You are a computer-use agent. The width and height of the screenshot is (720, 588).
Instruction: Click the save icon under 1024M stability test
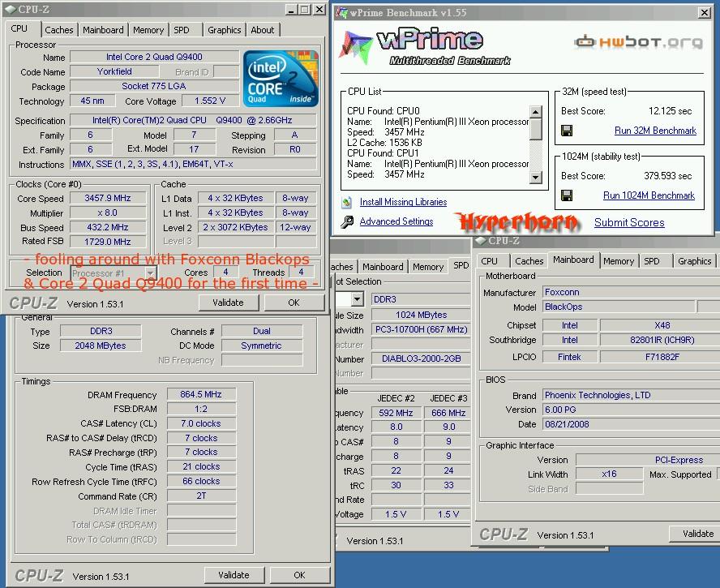point(567,195)
